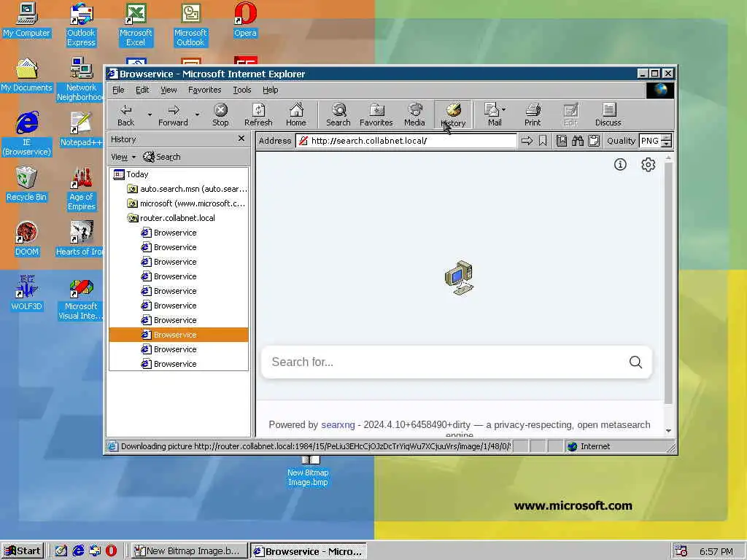
Task: Click the Forward toolbar button
Action: tap(173, 114)
